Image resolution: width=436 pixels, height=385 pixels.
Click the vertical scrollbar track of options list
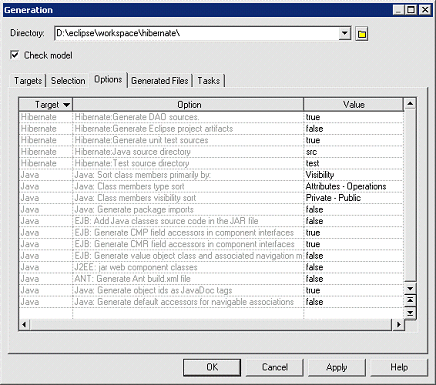(410, 196)
